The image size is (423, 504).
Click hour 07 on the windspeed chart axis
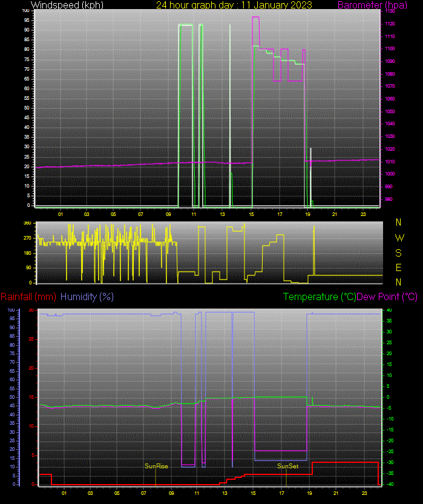[140, 214]
